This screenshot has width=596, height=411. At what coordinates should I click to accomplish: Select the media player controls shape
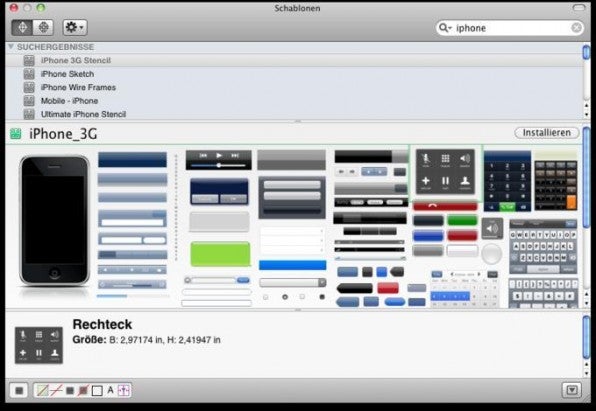pos(219,160)
